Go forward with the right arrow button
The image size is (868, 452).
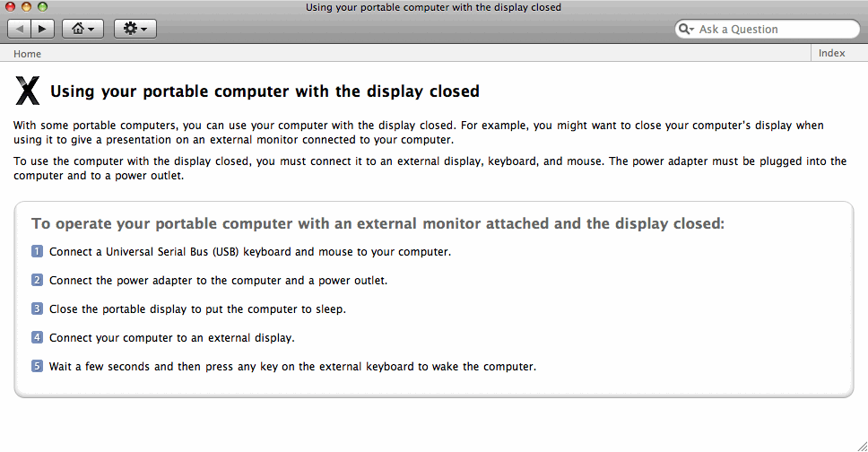coord(42,29)
